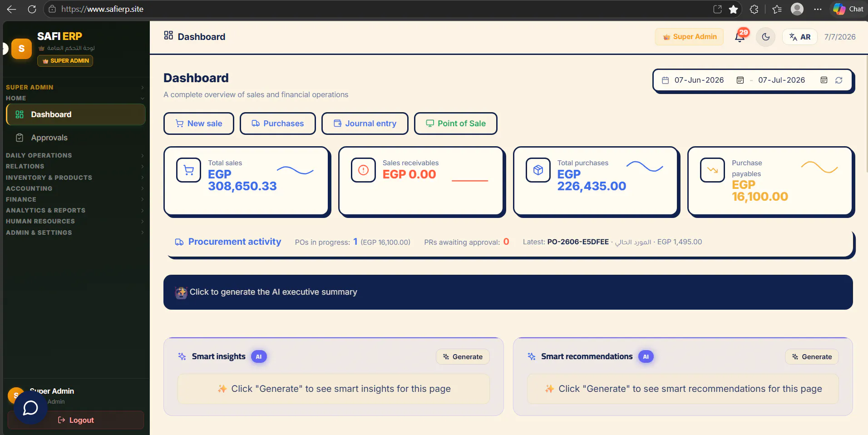Click the SUPER ADMIN badge in sidebar

(65, 61)
